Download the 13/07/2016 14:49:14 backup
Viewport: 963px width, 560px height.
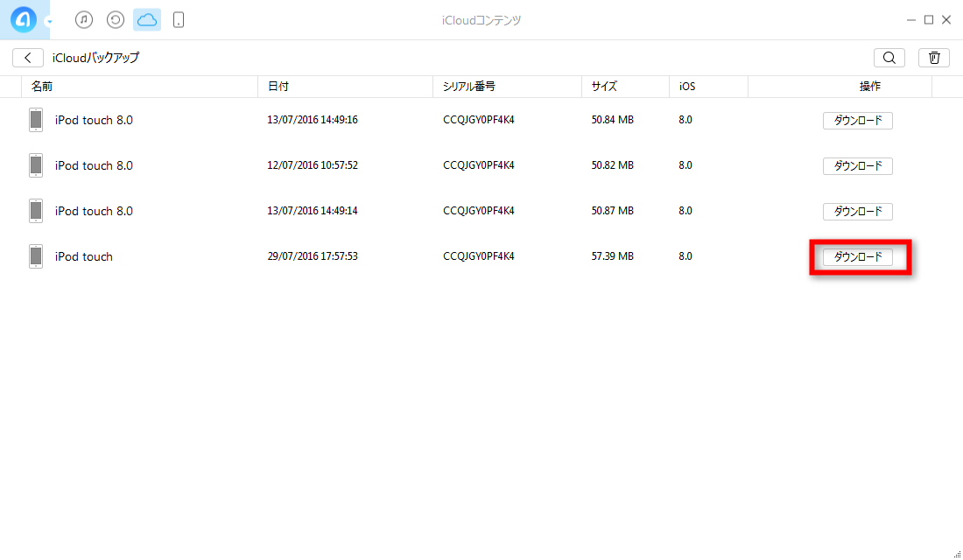click(x=858, y=211)
